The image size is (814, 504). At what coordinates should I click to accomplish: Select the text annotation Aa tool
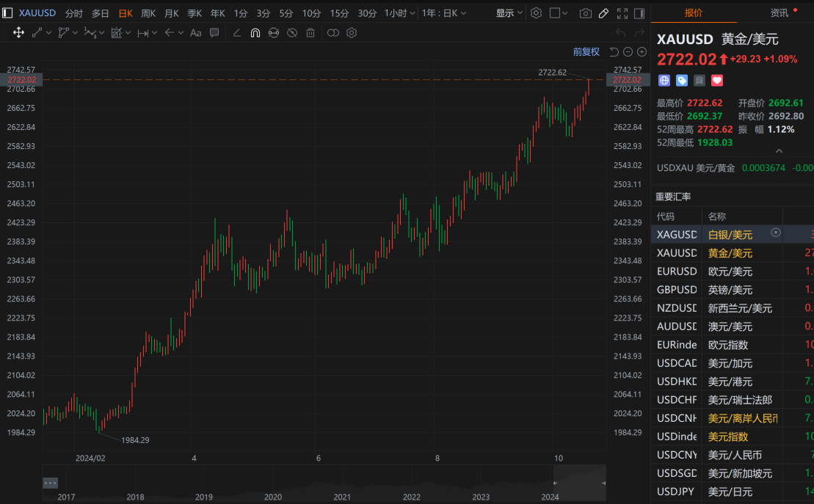(195, 33)
